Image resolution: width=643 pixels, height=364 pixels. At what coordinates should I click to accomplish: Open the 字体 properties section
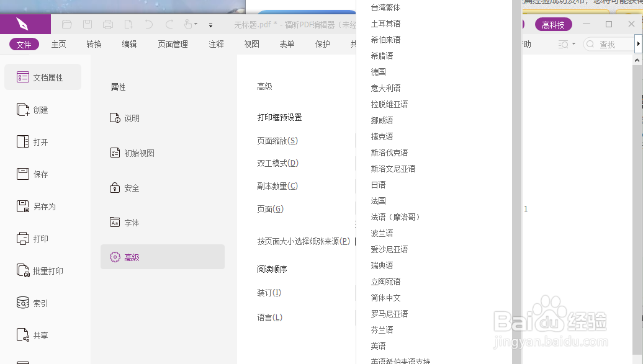(x=125, y=223)
